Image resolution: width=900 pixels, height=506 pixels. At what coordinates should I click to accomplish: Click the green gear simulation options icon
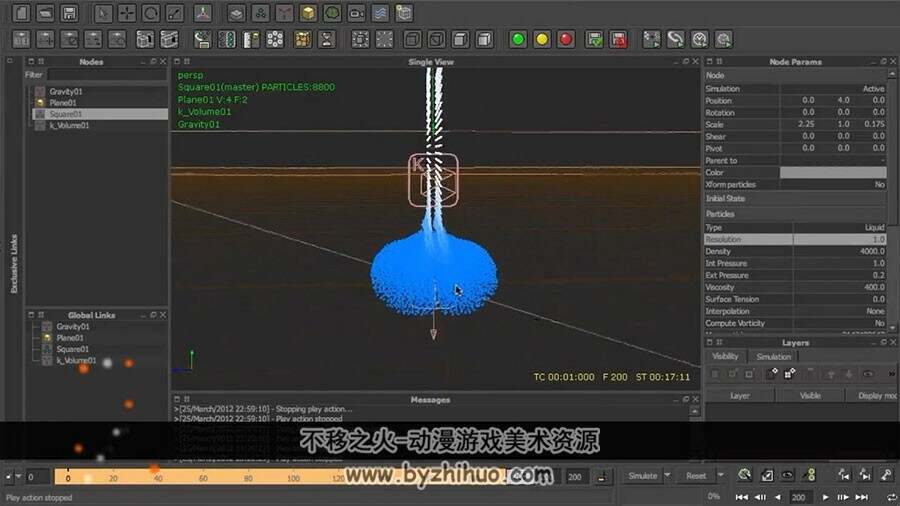pyautogui.click(x=744, y=475)
